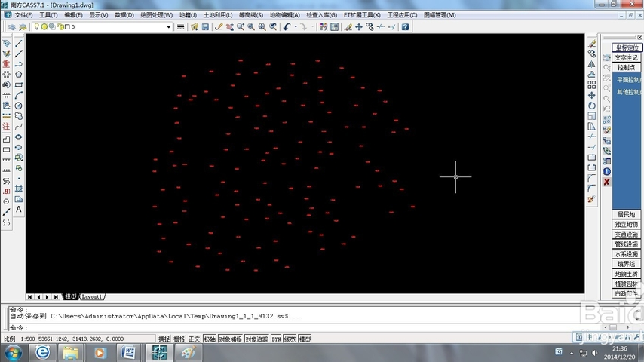
Task: Toggle 正交 ortho mode
Action: click(x=195, y=339)
